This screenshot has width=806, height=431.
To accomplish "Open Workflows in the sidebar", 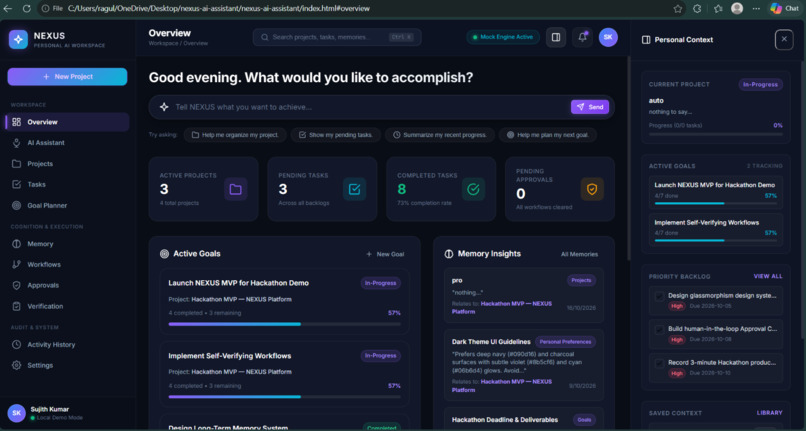I will coord(67,264).
